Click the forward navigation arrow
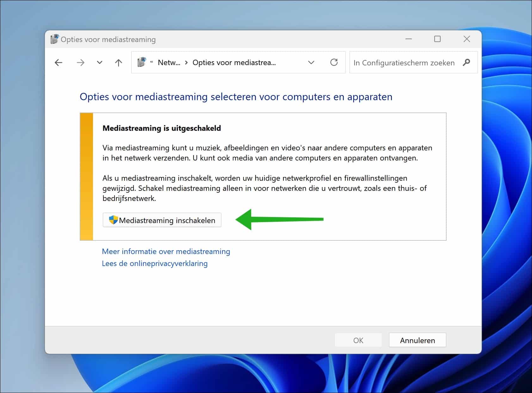The image size is (532, 393). (x=80, y=62)
